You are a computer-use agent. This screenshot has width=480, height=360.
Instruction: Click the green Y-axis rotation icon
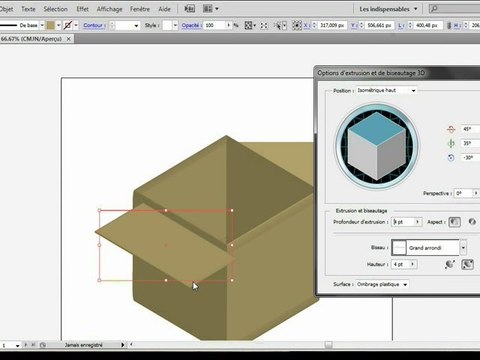(x=451, y=143)
